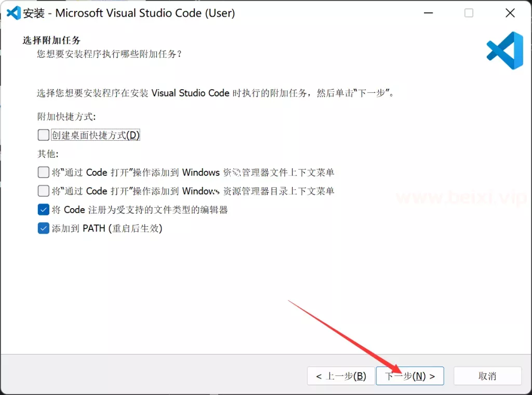Click the "其他:" group label
Viewport: 532px width, 395px height.
point(48,154)
